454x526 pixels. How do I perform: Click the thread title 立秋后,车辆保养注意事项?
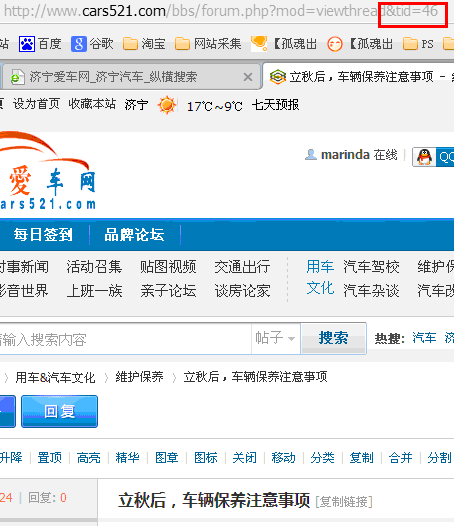tap(214, 501)
